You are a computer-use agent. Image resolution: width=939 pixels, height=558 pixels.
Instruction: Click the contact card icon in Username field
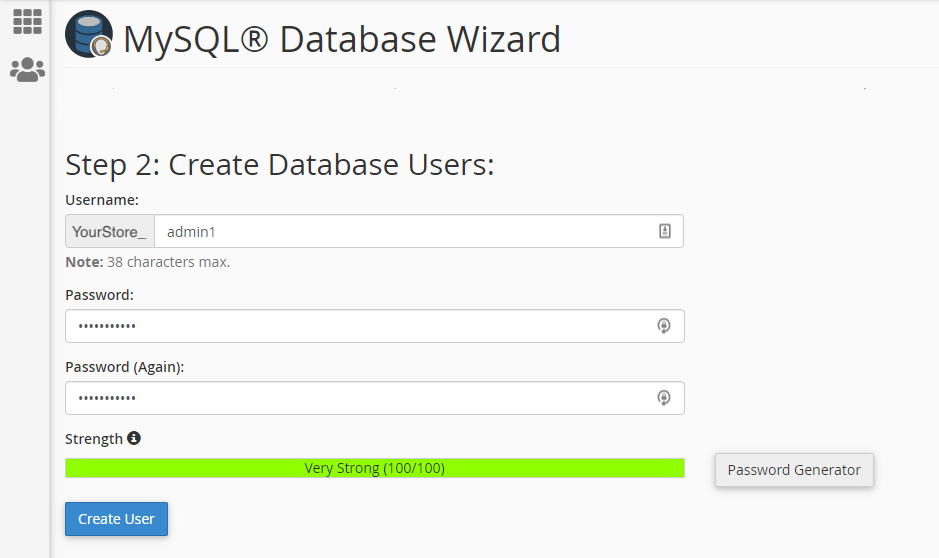(x=665, y=231)
